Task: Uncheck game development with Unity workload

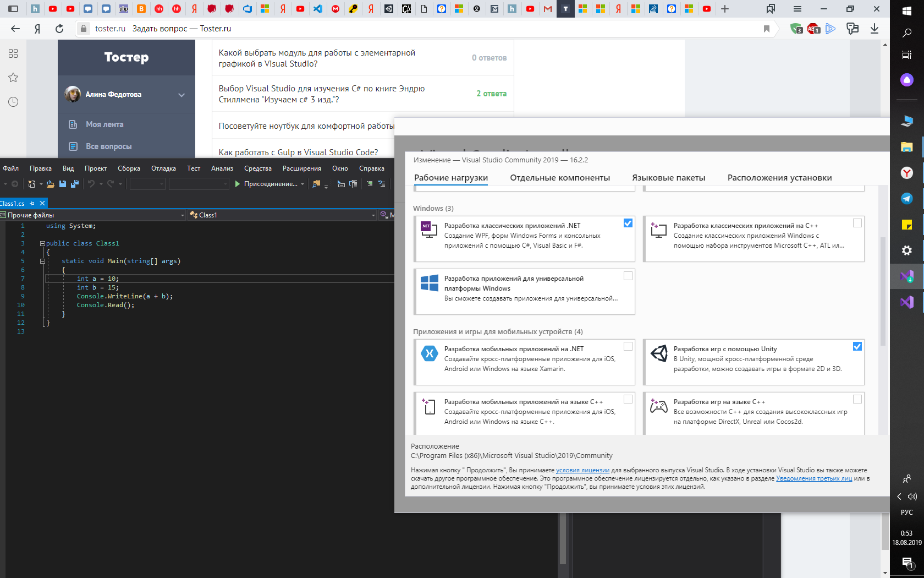Action: point(857,346)
